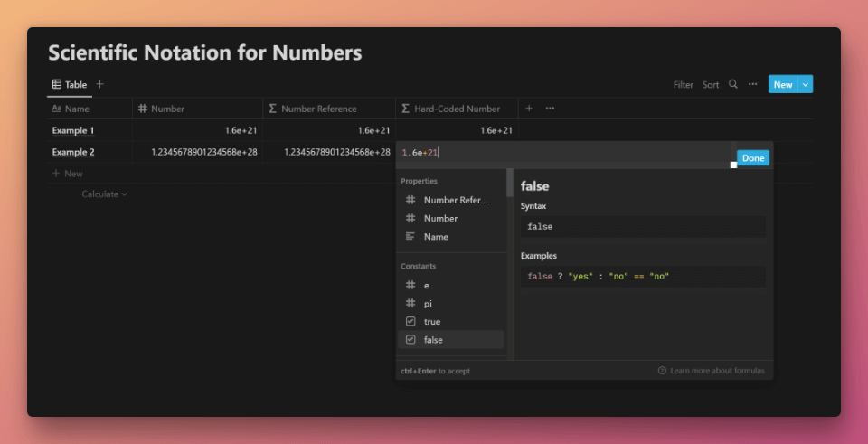Select Example 2 Number cell

point(198,152)
